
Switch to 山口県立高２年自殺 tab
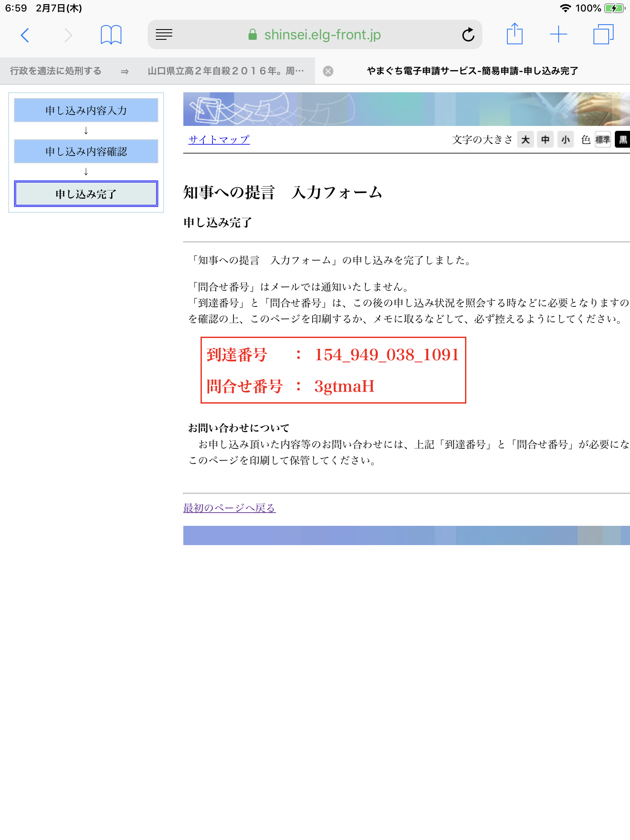pyautogui.click(x=226, y=71)
